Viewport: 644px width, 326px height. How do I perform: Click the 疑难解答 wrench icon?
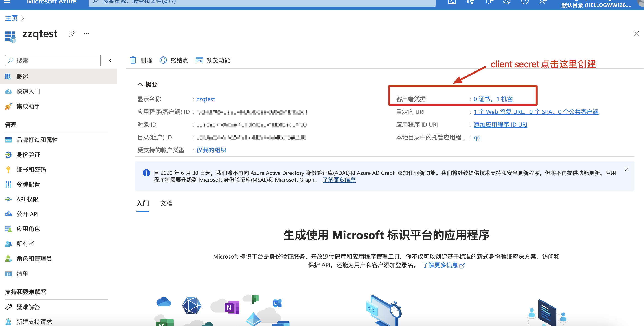pos(8,307)
